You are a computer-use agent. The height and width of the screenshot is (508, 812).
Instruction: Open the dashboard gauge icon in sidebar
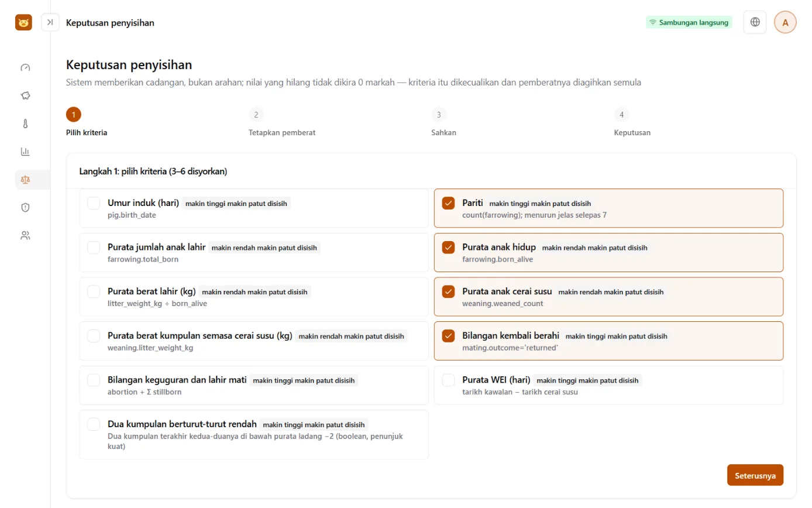point(25,68)
